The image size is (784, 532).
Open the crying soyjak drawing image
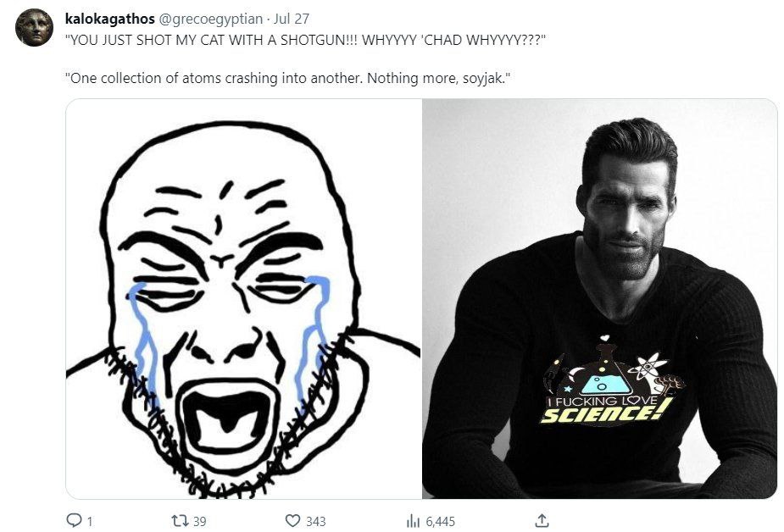[243, 298]
